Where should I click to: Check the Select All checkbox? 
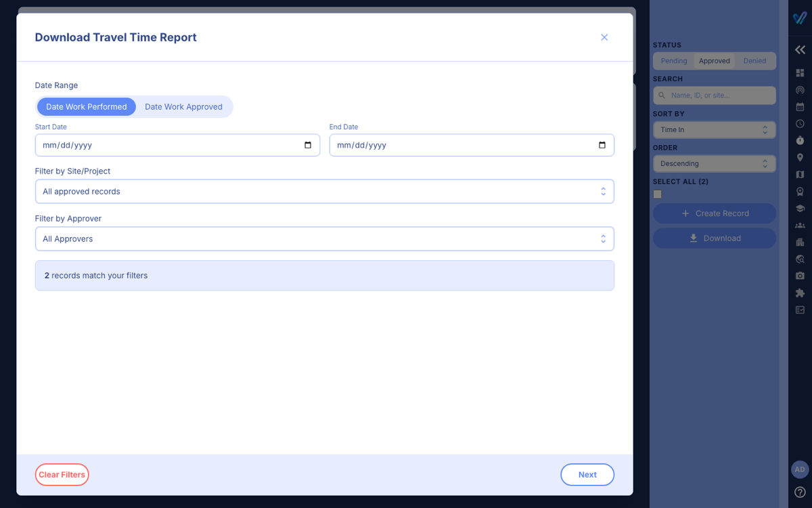(x=658, y=194)
